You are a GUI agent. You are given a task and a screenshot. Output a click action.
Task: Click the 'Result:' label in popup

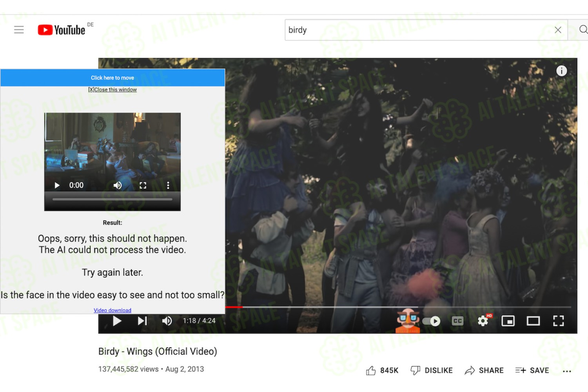pyautogui.click(x=113, y=223)
